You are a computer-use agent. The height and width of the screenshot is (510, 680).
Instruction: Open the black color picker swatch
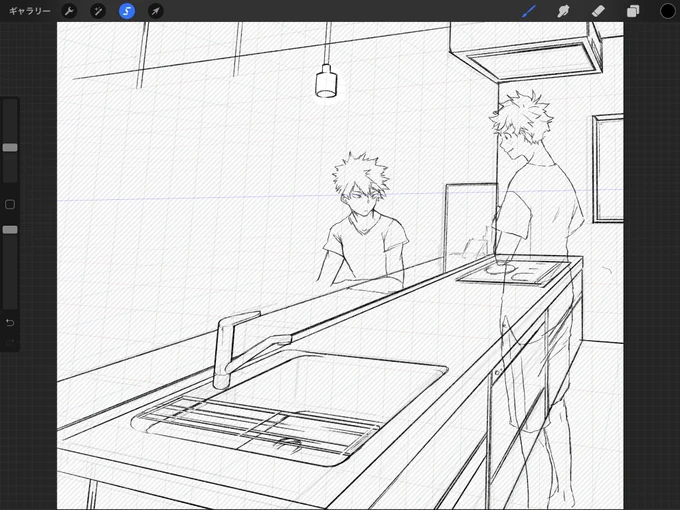coord(667,11)
